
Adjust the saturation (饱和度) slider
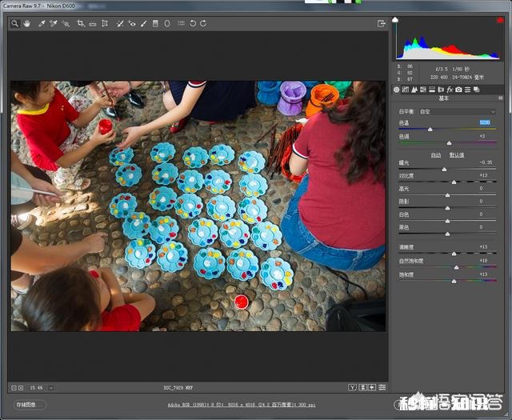click(454, 281)
